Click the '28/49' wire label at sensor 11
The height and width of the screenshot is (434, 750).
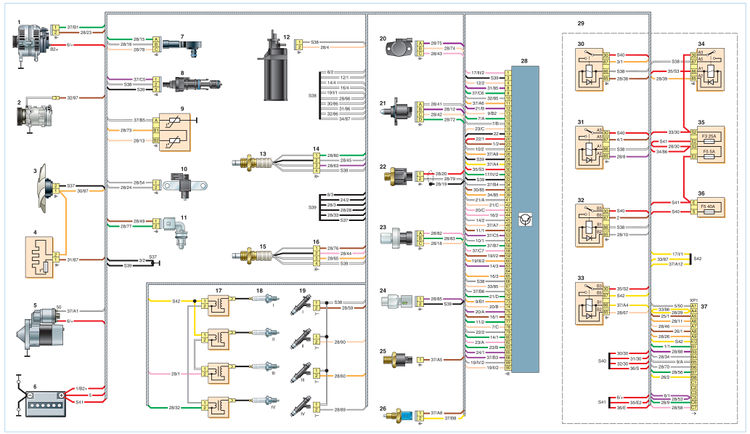(x=139, y=221)
